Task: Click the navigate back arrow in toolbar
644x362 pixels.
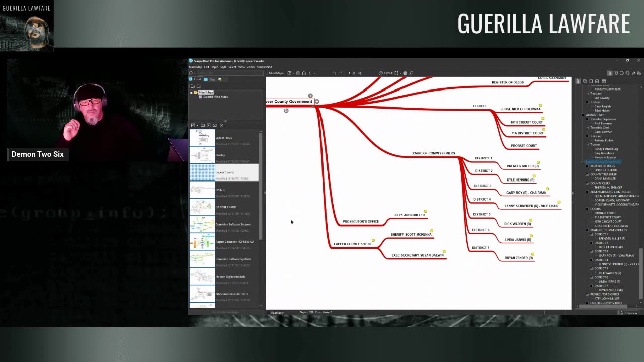Action: click(310, 73)
